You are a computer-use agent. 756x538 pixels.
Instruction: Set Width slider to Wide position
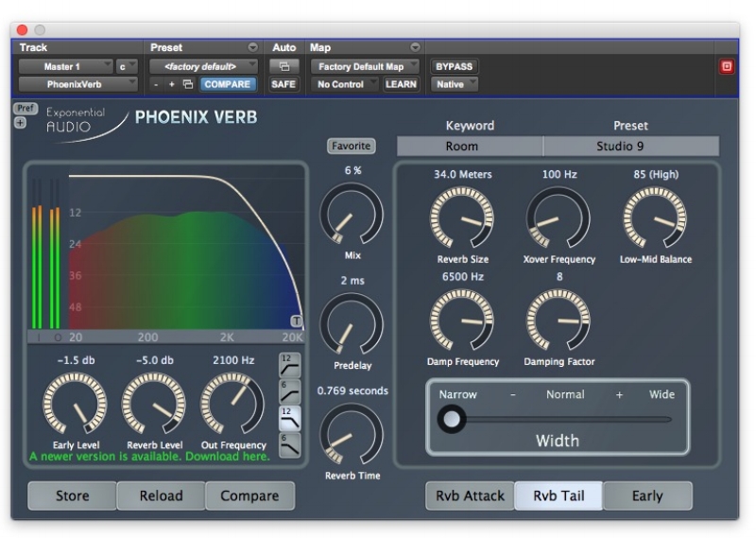668,419
